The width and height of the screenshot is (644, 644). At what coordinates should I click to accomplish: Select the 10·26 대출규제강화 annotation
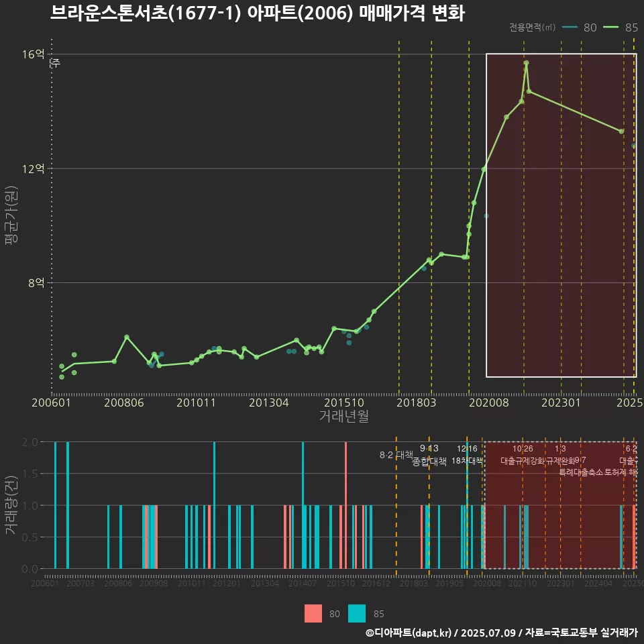click(523, 455)
